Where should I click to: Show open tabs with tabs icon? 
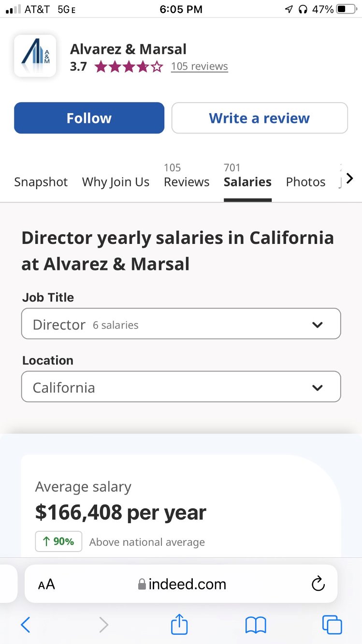pyautogui.click(x=332, y=625)
